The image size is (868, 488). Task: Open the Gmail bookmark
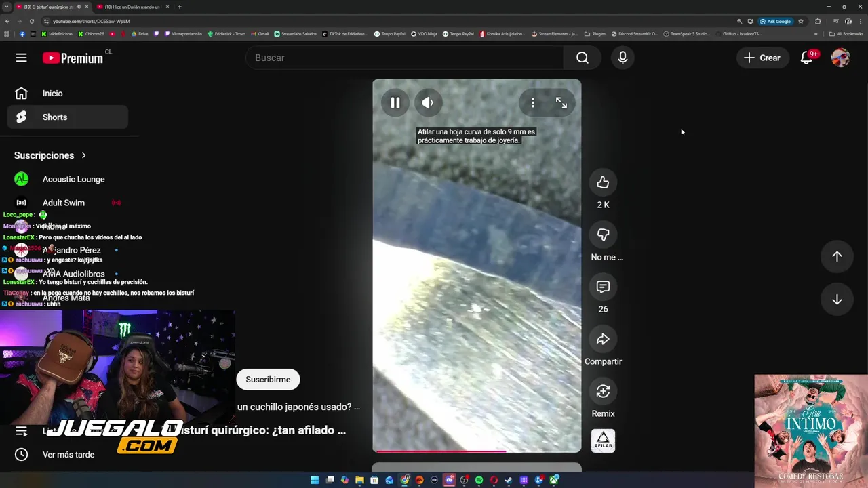[x=260, y=33]
